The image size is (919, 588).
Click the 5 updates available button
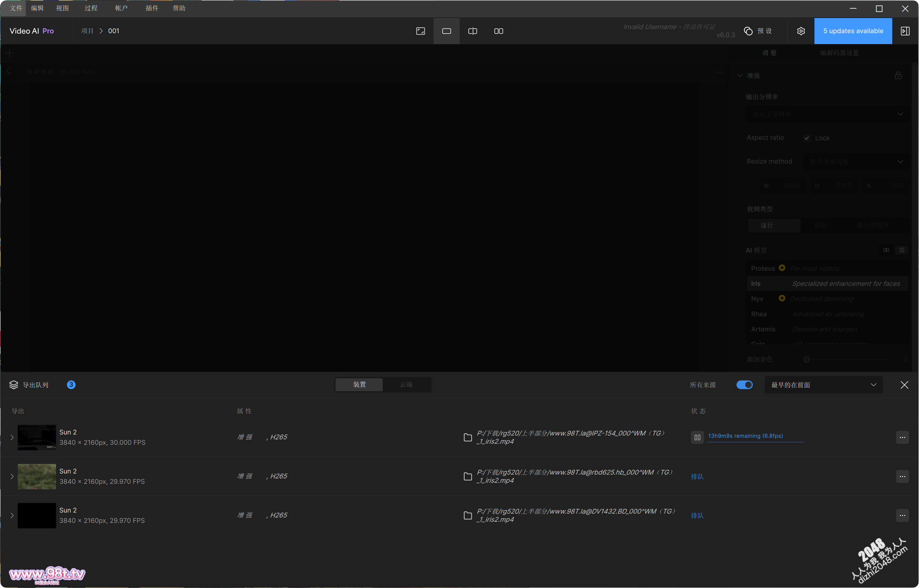[x=853, y=31]
